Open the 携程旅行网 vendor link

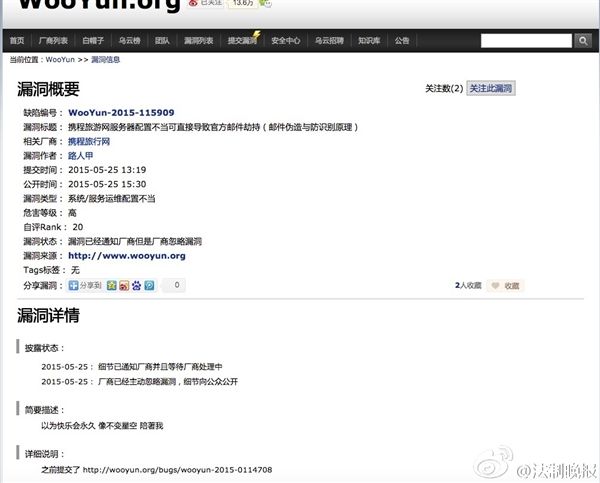click(x=89, y=142)
